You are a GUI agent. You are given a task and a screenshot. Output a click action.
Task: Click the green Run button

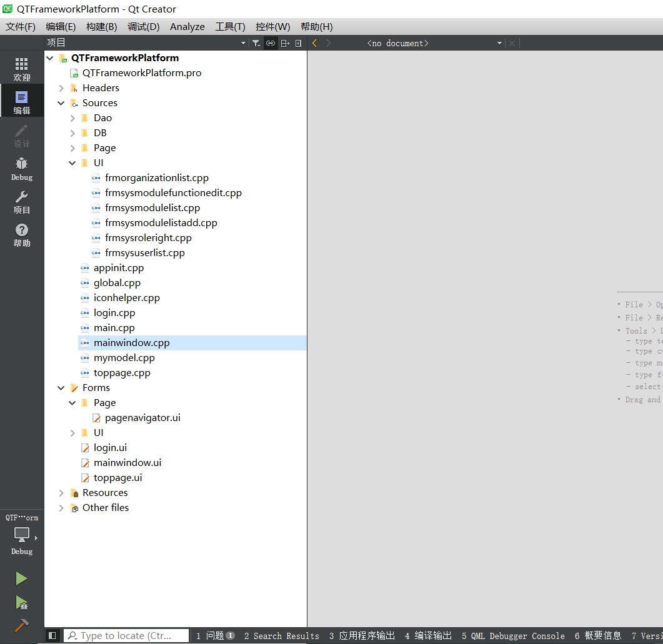[21, 578]
